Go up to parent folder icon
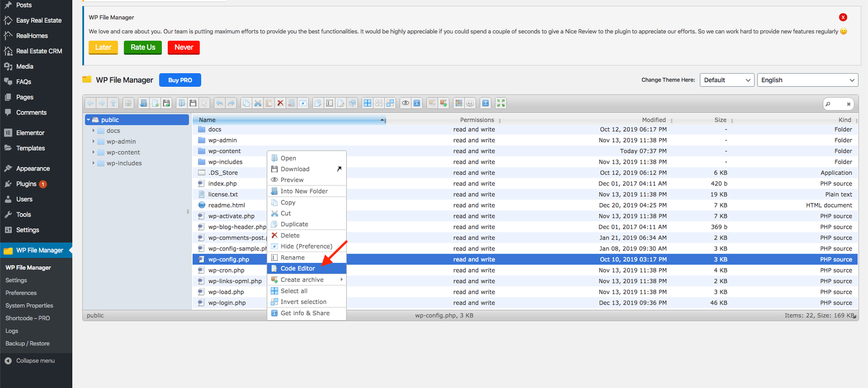Viewport: 868px width, 388px height. click(113, 103)
